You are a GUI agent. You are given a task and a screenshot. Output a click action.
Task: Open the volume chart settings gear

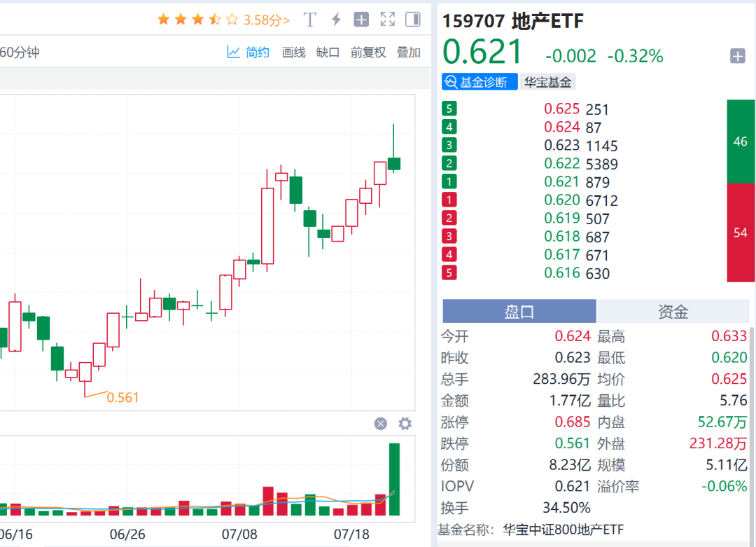click(405, 424)
